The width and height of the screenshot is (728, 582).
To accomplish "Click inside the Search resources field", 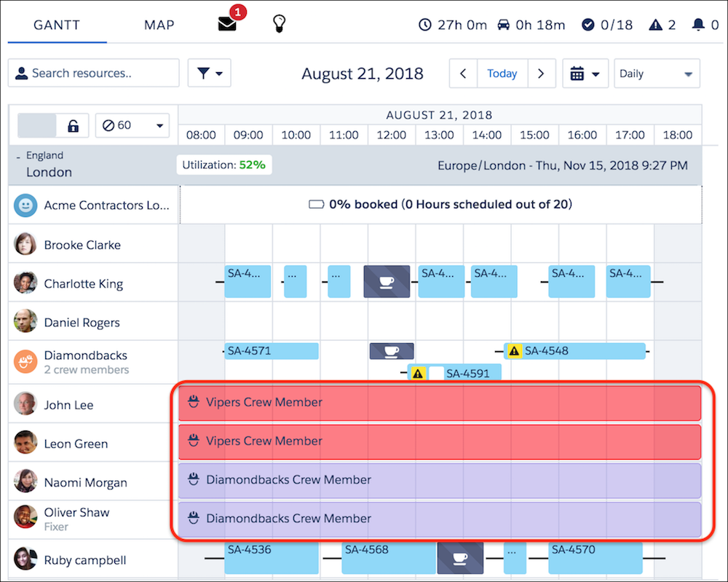I will (x=93, y=73).
